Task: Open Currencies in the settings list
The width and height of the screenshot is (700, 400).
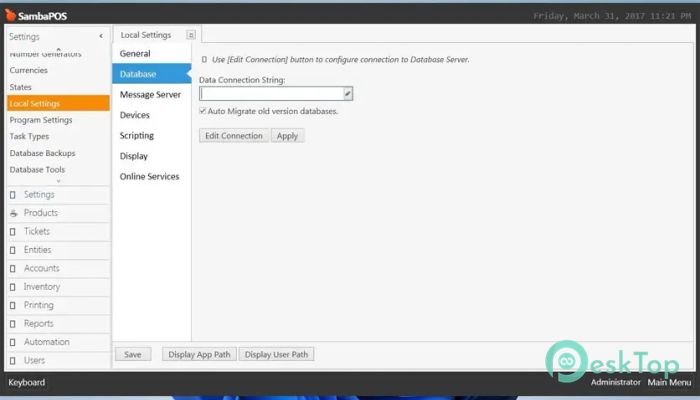Action: pos(58,70)
